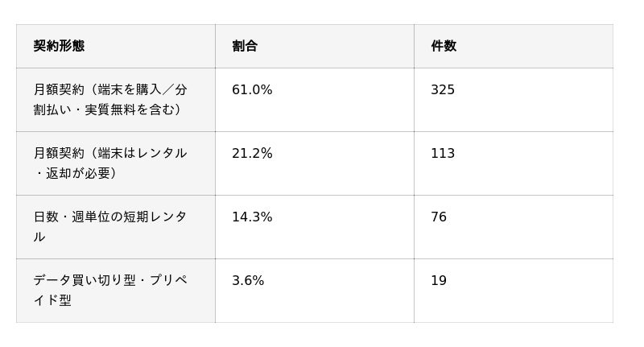Click the text 実質無料を含む in first row

tap(130, 110)
